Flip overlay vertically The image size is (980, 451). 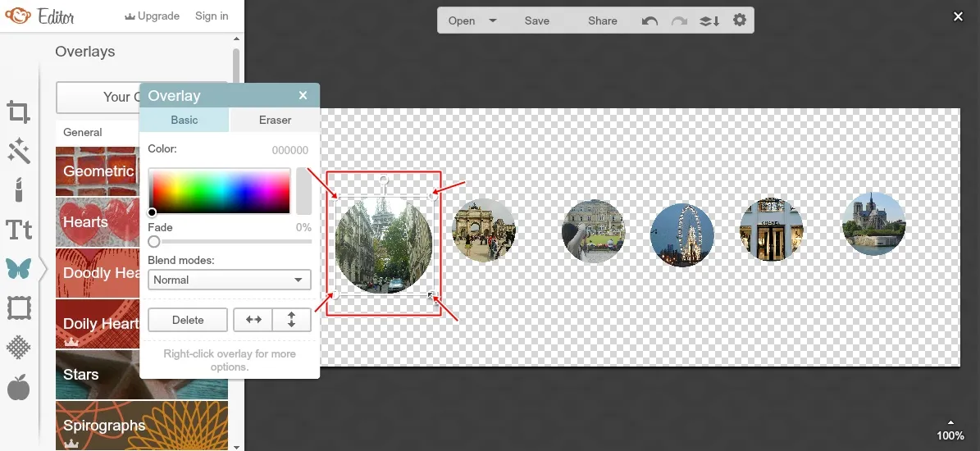[x=291, y=320]
